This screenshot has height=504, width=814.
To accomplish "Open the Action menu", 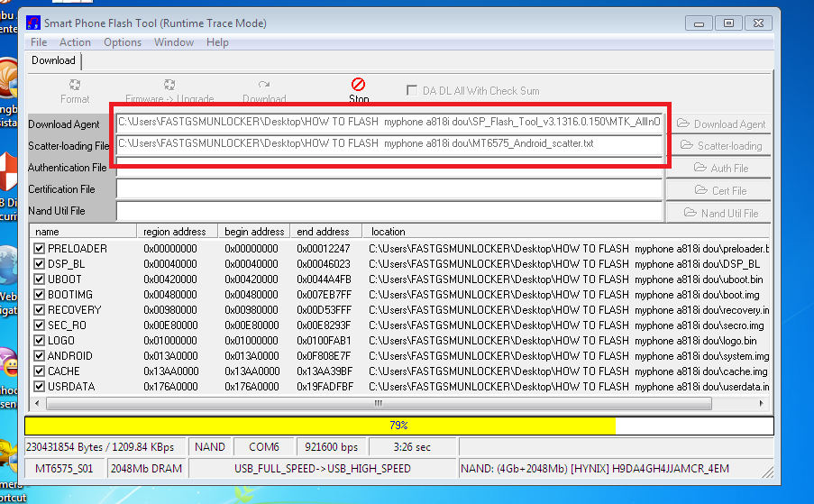I will click(75, 42).
